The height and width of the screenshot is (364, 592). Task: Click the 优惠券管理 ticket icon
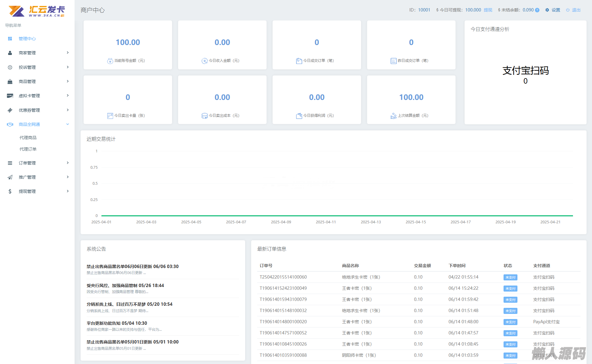[10, 110]
